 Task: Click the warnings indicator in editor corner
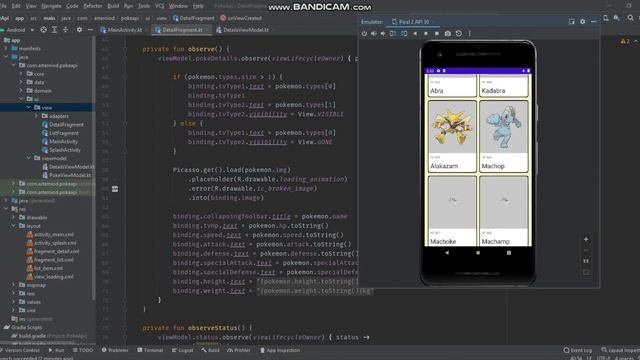[625, 41]
